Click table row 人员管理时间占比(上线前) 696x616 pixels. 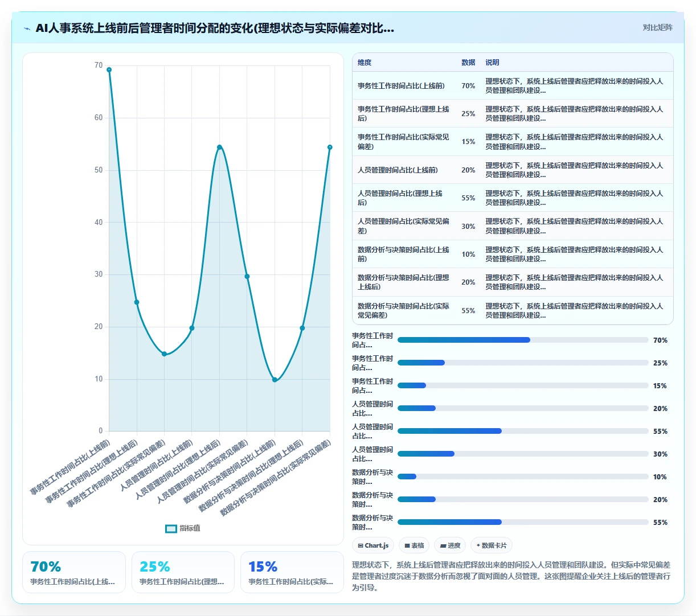tap(513, 170)
